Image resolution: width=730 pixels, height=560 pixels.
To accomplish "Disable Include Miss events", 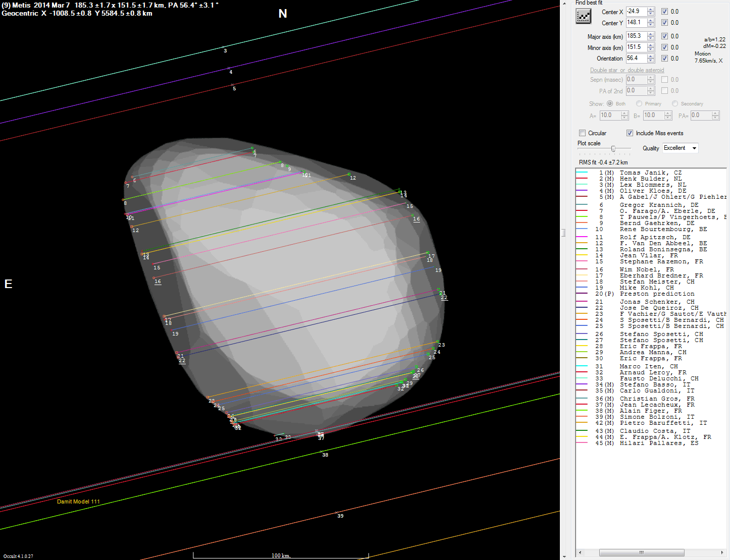I will (x=630, y=133).
